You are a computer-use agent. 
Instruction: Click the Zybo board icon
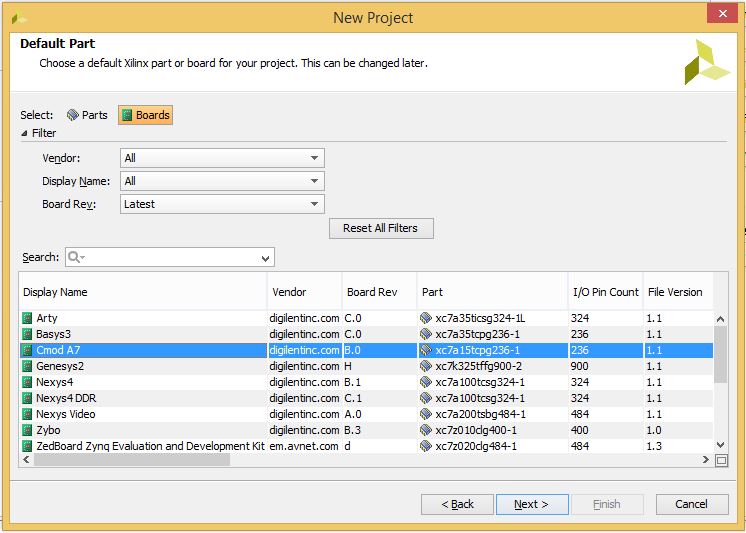click(27, 430)
